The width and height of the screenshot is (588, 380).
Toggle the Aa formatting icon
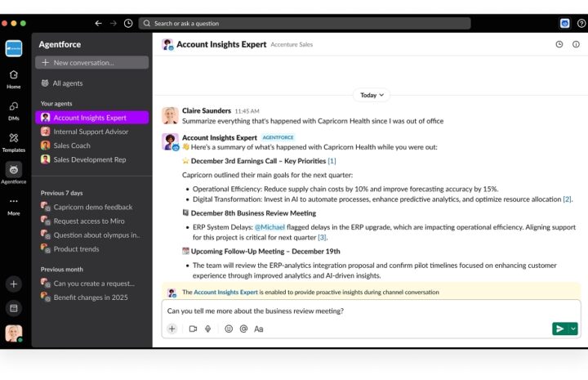pos(259,329)
